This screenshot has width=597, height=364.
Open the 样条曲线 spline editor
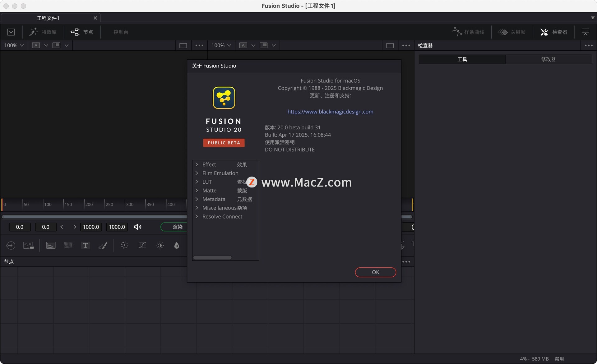click(x=468, y=32)
